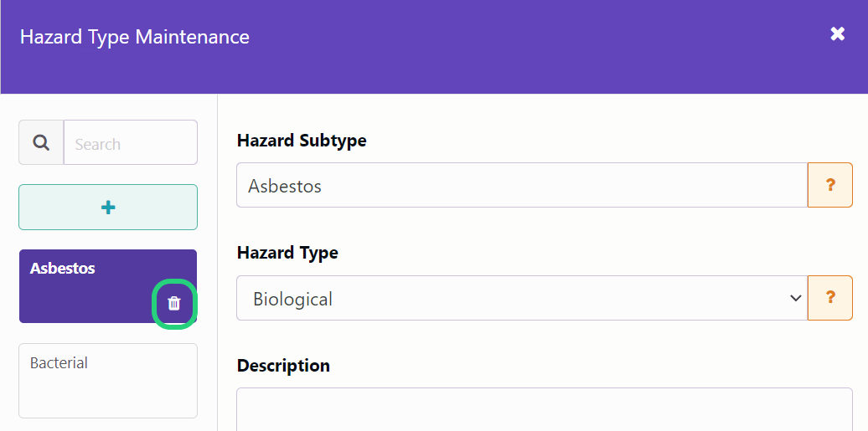Open the Biological hazard type combo box

pyautogui.click(x=522, y=298)
